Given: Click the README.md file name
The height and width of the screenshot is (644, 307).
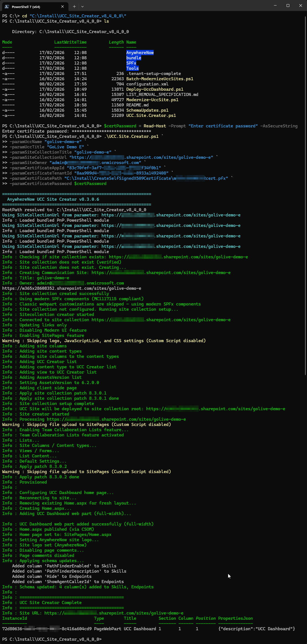Looking at the screenshot, I should click(x=137, y=105).
